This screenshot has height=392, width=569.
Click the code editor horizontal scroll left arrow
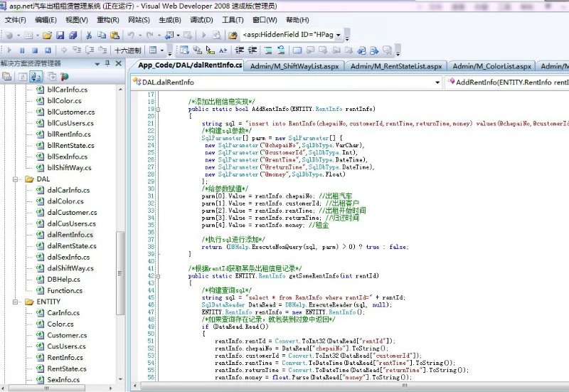click(135, 386)
